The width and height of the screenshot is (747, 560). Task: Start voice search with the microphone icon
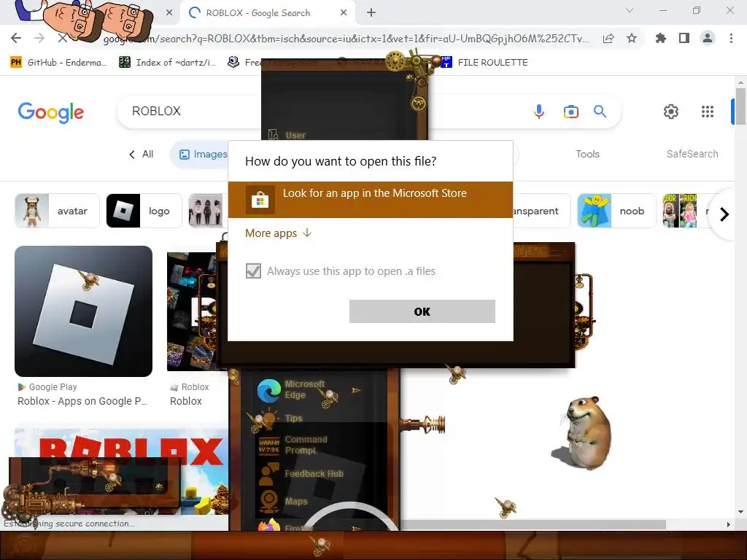(539, 112)
